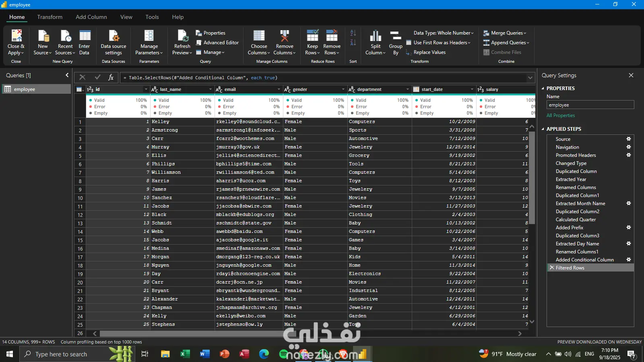Screen dimensions: 644x362
Task: Delete the Filtered Rows step
Action: click(552, 267)
